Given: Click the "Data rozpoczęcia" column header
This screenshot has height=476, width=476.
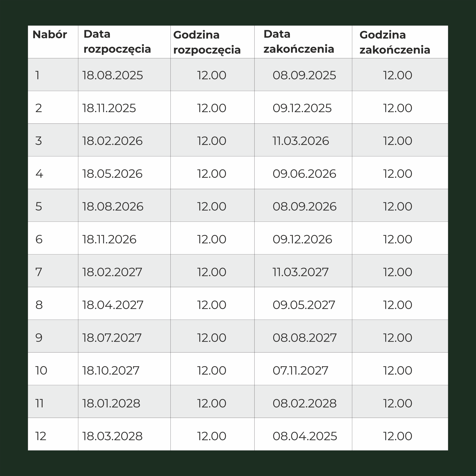Looking at the screenshot, I should (117, 41).
